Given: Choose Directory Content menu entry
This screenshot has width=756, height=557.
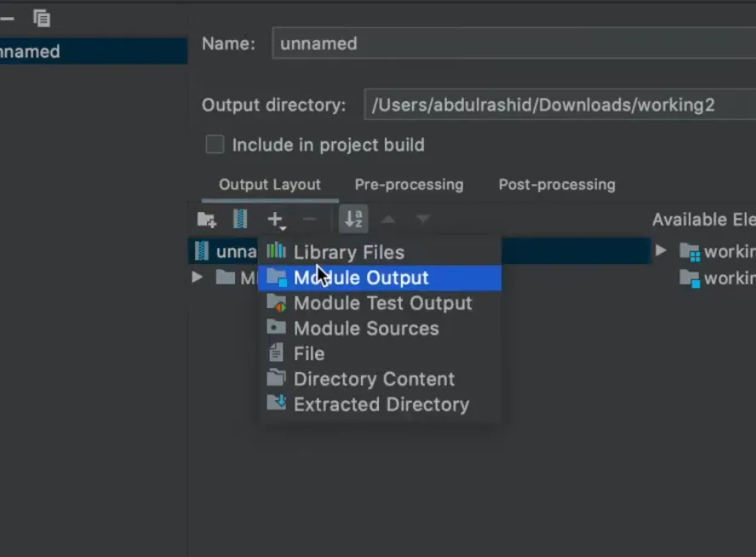Looking at the screenshot, I should pyautogui.click(x=380, y=379).
